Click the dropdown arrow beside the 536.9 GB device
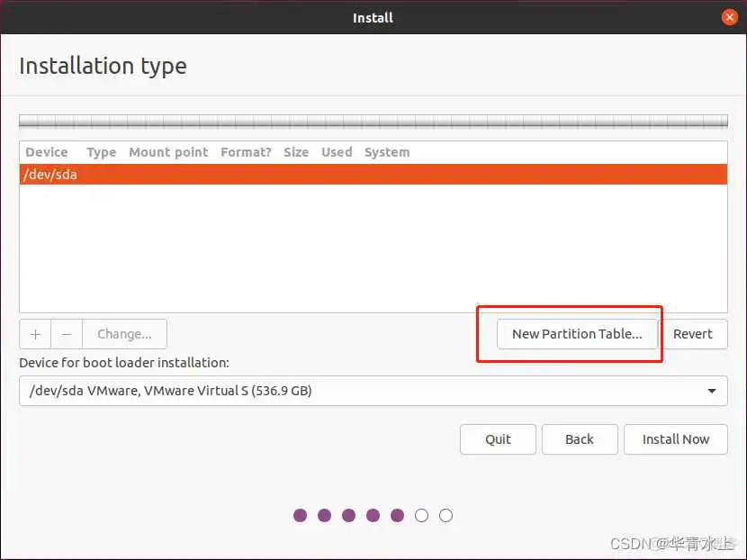 point(714,391)
